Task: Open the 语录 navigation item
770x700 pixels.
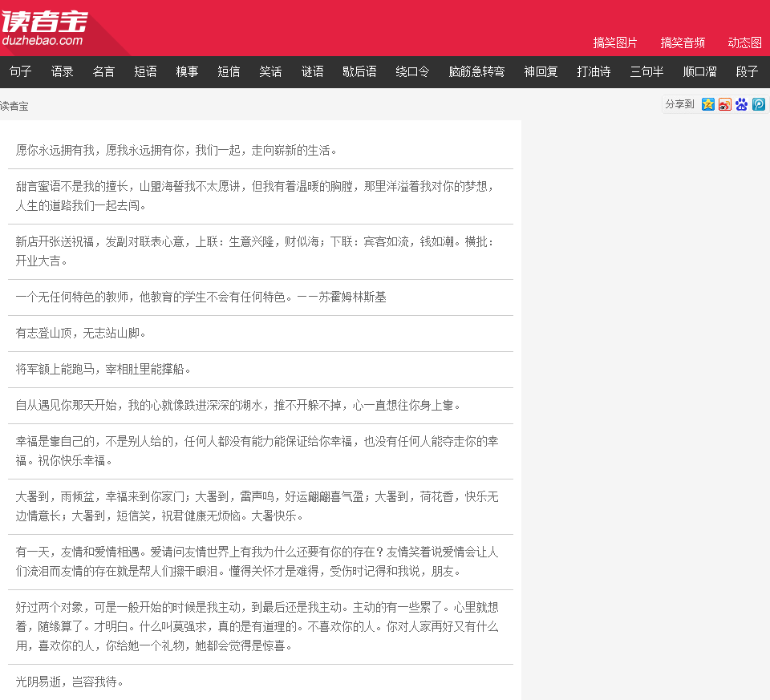Action: tap(63, 72)
